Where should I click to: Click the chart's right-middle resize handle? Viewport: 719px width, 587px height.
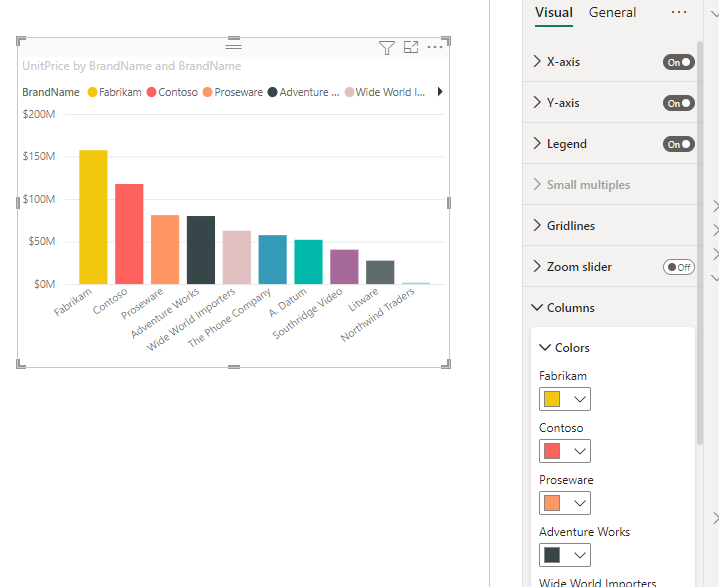[449, 203]
